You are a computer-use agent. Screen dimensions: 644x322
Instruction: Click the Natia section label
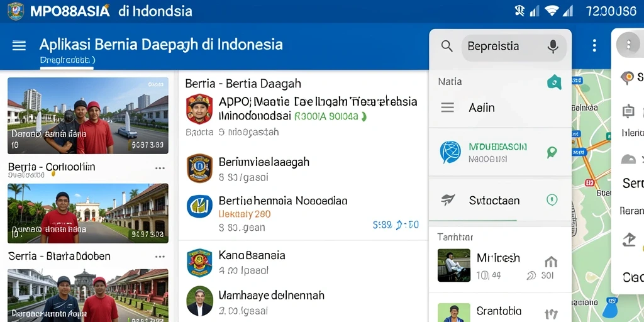[450, 82]
